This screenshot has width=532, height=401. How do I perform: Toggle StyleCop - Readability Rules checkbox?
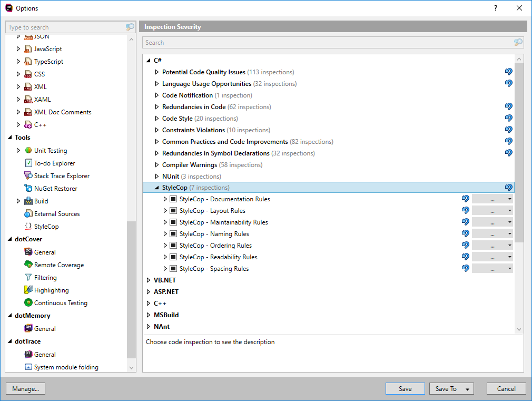tap(173, 257)
